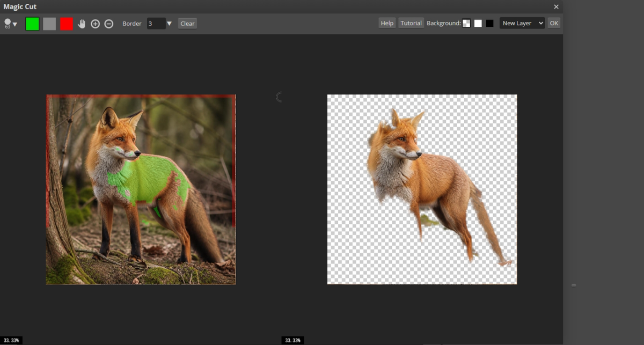Select the gray eraser marker swatch
The height and width of the screenshot is (345, 644).
point(49,24)
